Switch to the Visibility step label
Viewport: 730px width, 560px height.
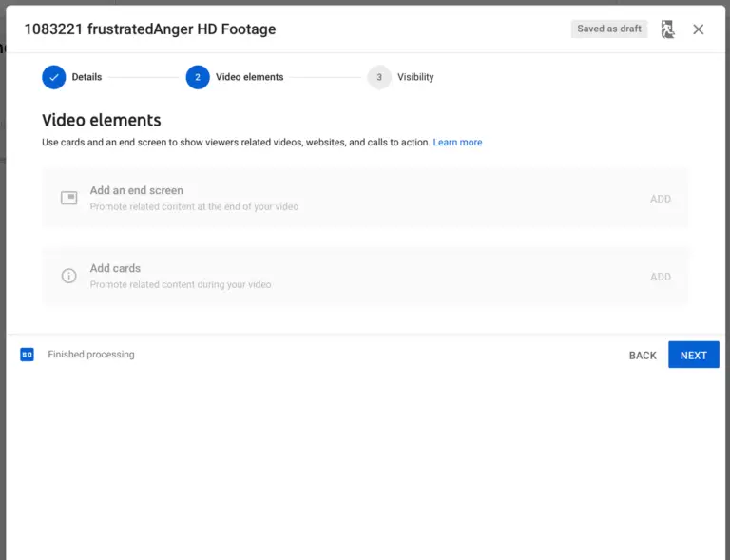(415, 77)
